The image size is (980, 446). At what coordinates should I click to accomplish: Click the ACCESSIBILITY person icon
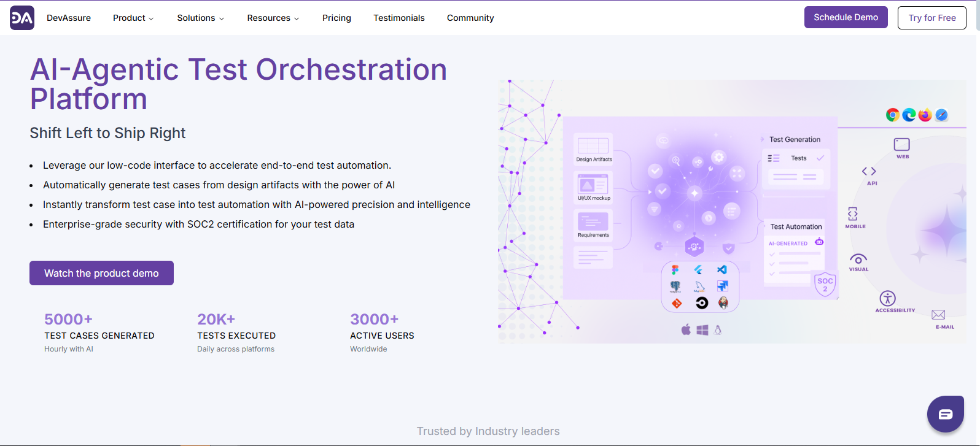click(888, 298)
